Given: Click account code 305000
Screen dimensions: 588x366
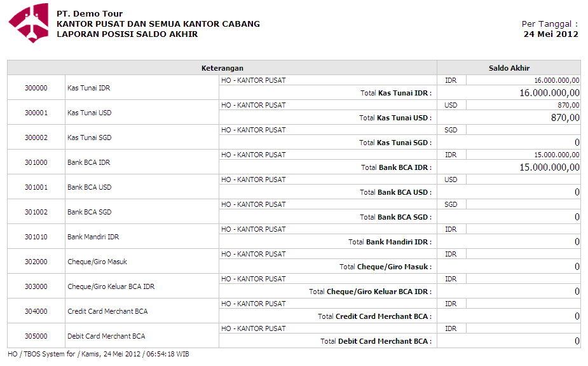Looking at the screenshot, I should [x=36, y=336].
